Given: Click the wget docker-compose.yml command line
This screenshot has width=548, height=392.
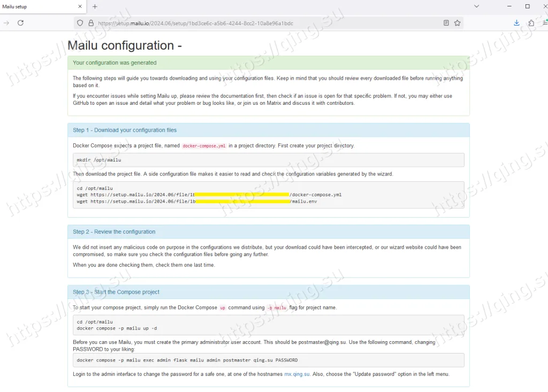Looking at the screenshot, I should [209, 195].
